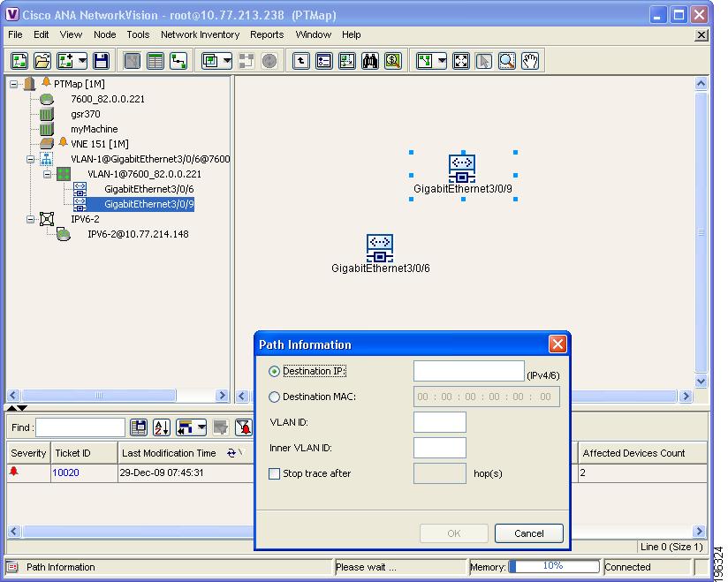Sort by the Ticket ID column header
Screen dimensions: 728x582
click(84, 453)
